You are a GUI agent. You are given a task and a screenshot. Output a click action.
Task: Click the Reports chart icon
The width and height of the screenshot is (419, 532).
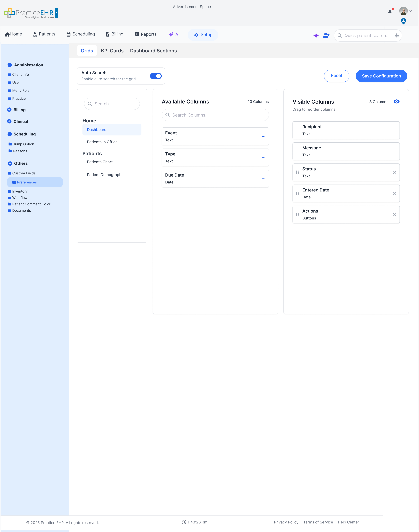(137, 34)
